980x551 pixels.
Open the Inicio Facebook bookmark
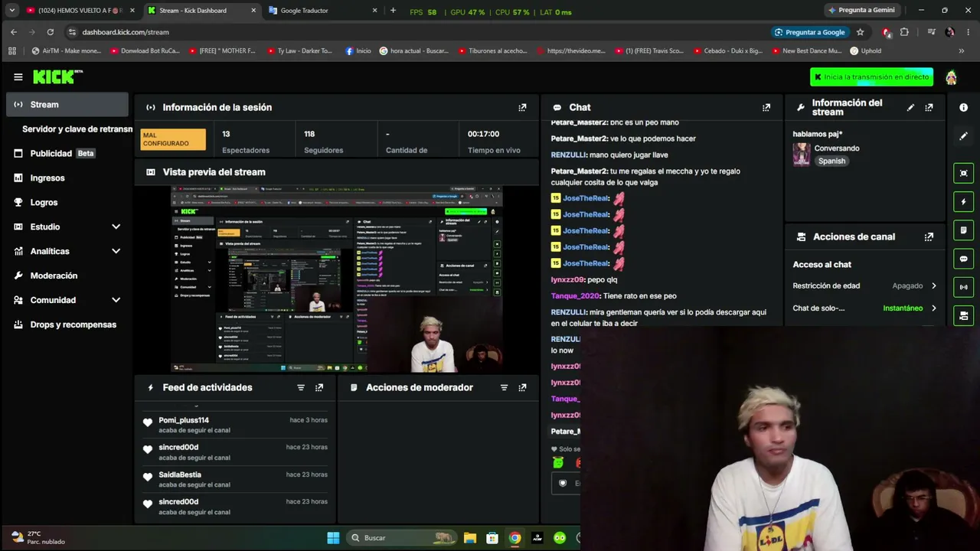point(358,51)
